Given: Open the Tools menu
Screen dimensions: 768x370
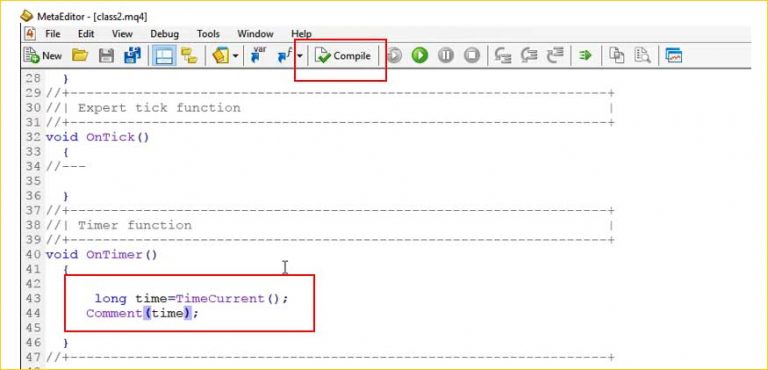Looking at the screenshot, I should (x=208, y=34).
